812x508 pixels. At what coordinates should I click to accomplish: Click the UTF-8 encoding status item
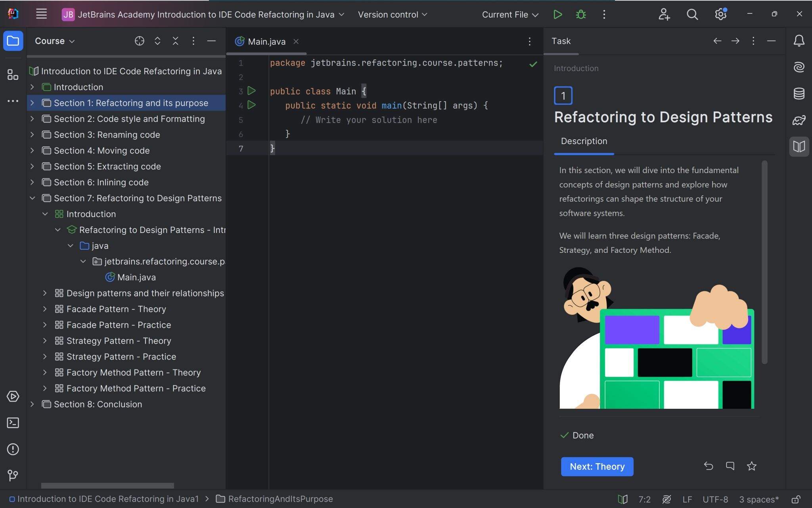pos(715,499)
